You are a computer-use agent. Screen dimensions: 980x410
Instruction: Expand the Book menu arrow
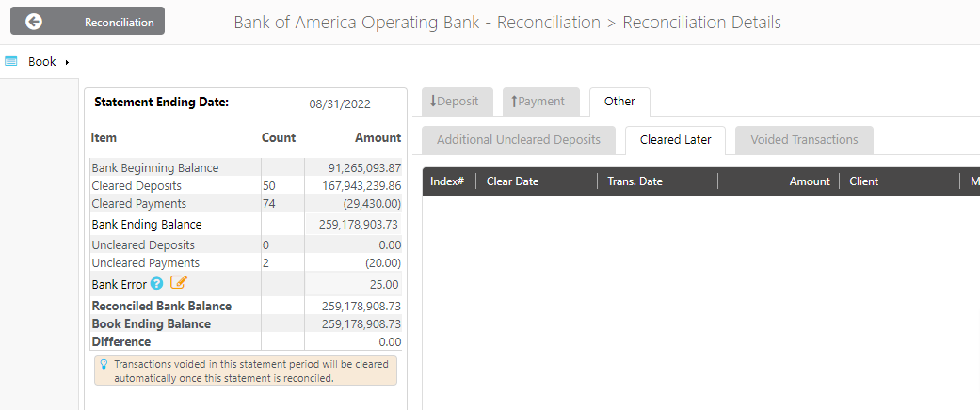click(67, 62)
